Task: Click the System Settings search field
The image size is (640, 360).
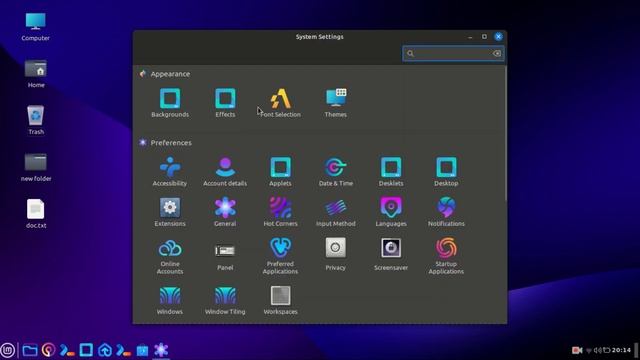Action: 453,53
